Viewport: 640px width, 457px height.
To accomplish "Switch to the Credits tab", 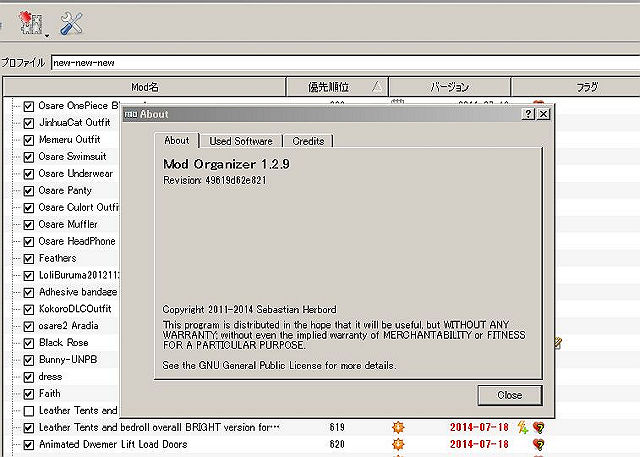I will coord(308,141).
